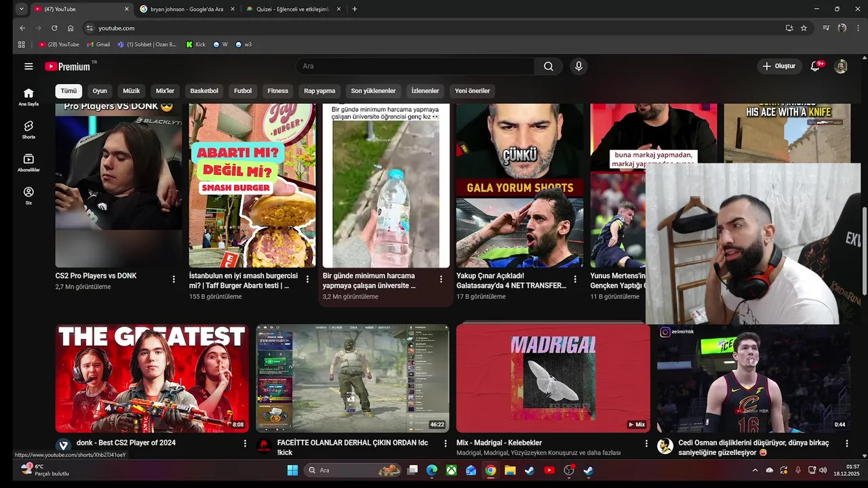Open the Cedi Osman basketball thumbnail
The height and width of the screenshot is (488, 868).
point(753,378)
